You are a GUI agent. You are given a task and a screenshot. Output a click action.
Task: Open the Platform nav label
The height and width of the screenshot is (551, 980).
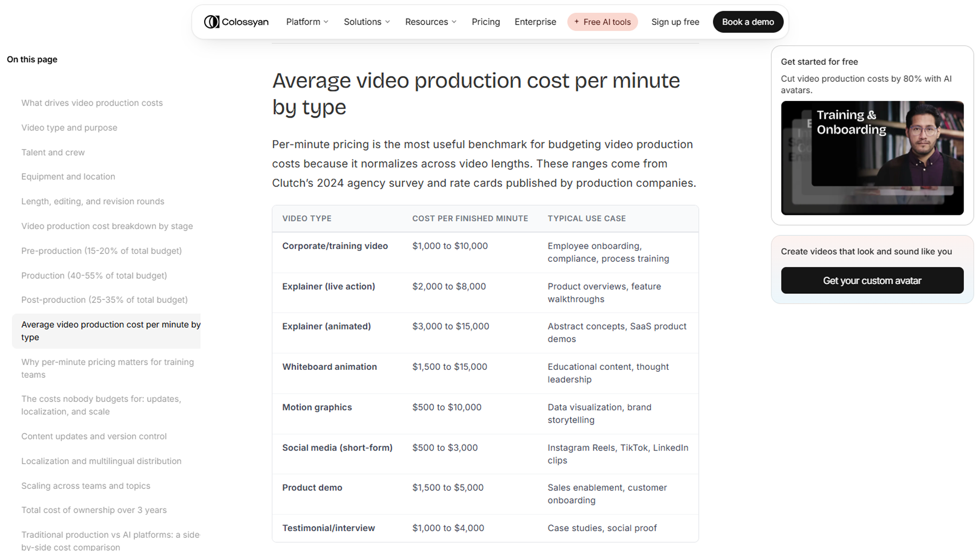click(x=303, y=22)
